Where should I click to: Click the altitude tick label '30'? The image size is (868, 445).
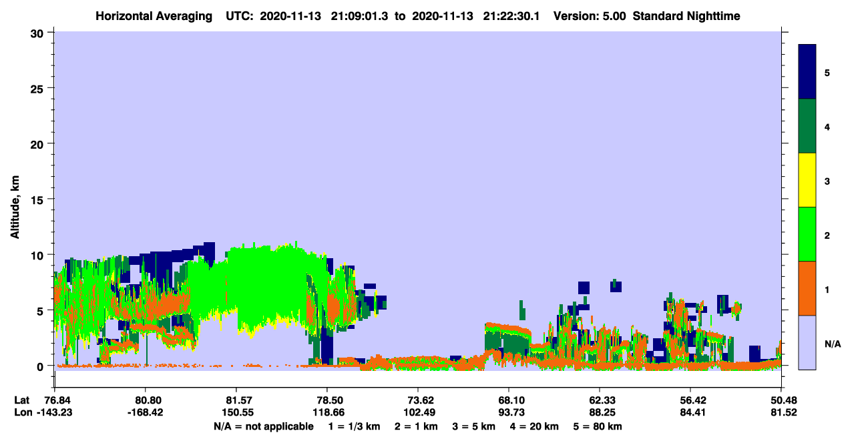coord(39,33)
